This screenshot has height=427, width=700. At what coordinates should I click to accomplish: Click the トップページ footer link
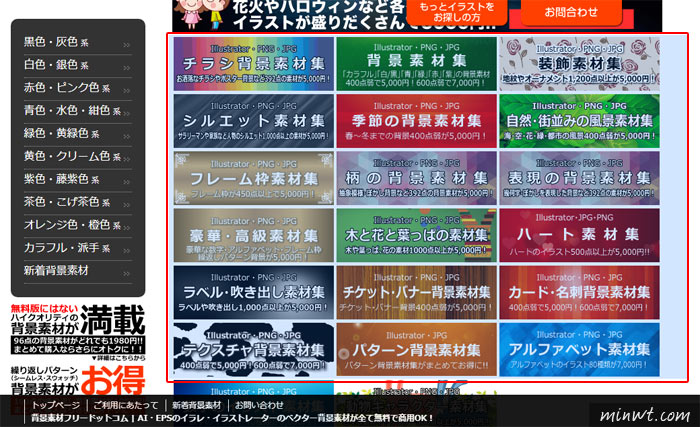pos(55,405)
